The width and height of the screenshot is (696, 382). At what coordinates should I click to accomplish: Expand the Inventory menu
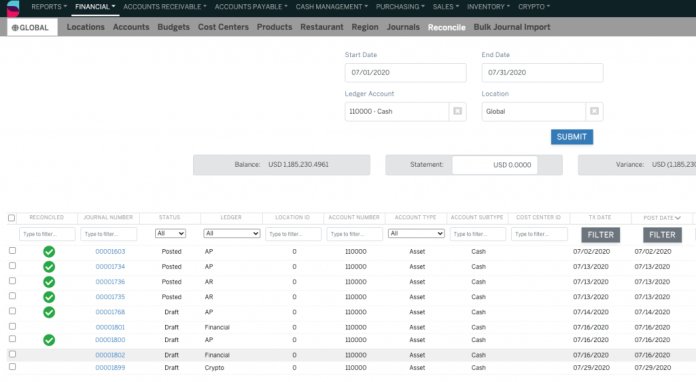488,7
